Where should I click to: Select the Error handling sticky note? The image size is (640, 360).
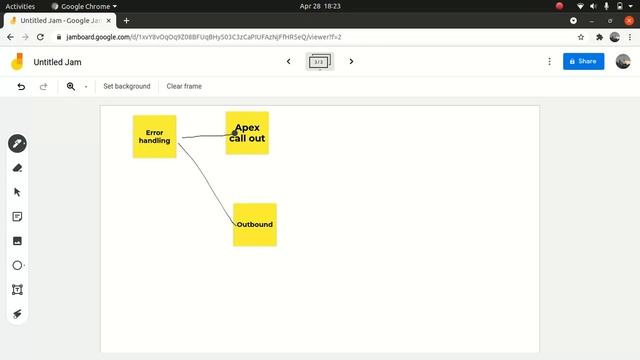pyautogui.click(x=154, y=137)
